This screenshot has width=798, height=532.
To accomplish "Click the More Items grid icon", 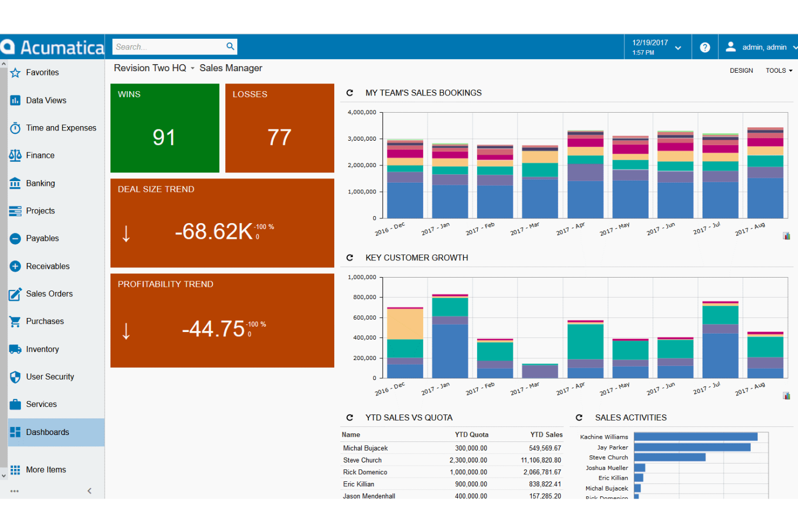I will coord(15,470).
